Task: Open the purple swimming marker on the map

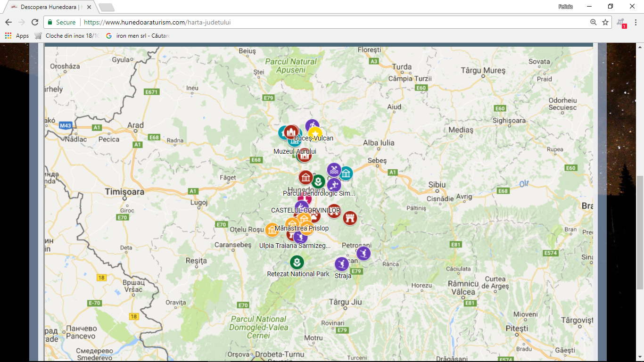Action: [334, 170]
